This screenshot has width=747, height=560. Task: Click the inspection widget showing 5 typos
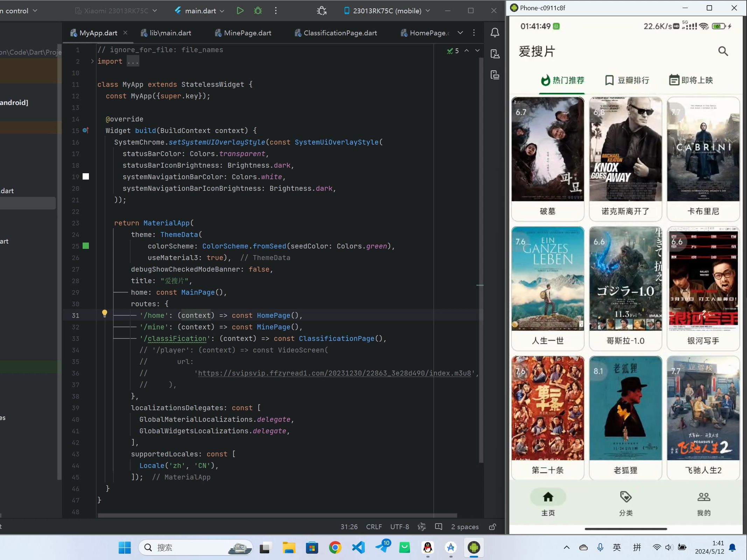coord(453,51)
